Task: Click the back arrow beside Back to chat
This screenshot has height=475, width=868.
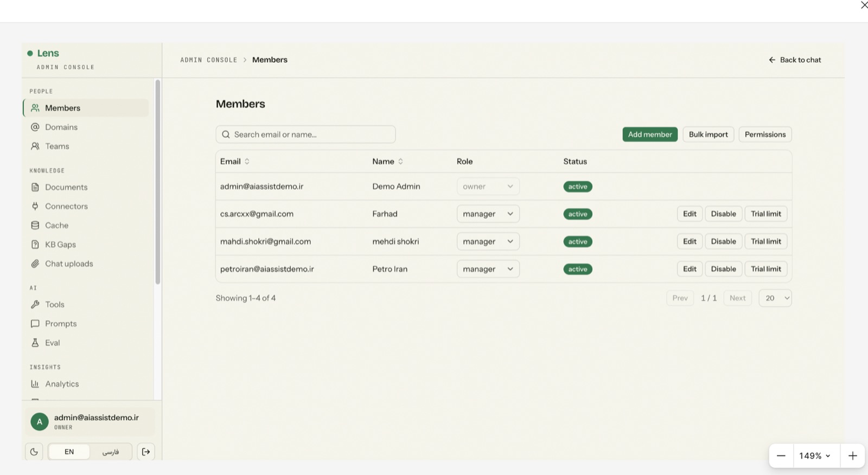Action: pos(772,60)
